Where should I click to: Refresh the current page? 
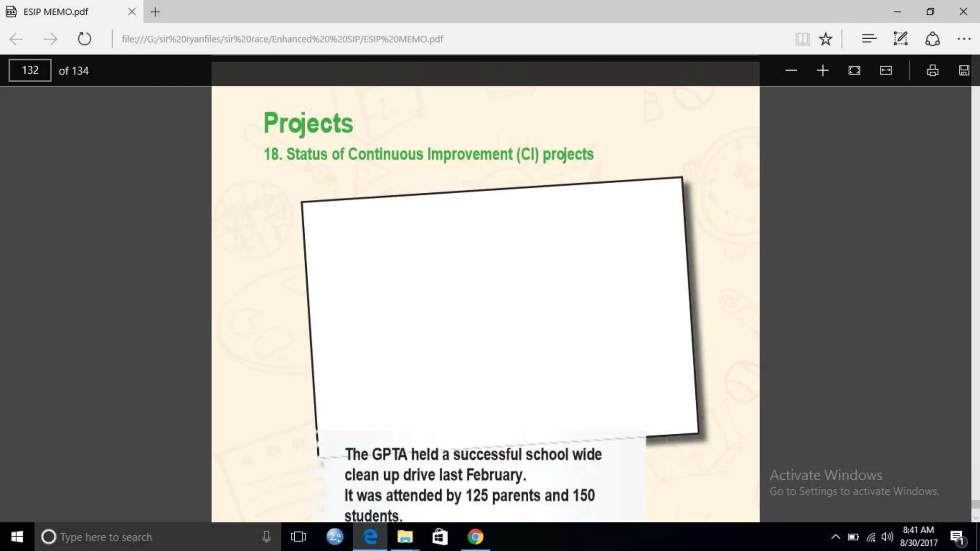[84, 39]
